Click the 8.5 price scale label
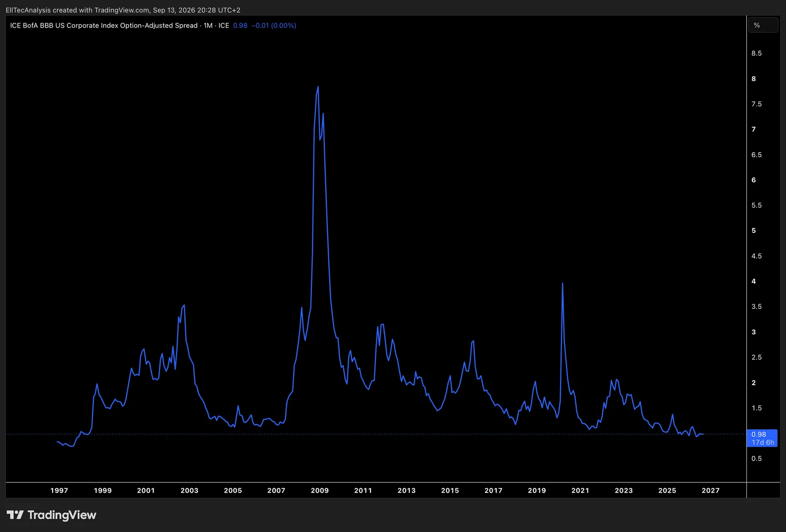Viewport: 786px width, 532px height. tap(757, 53)
